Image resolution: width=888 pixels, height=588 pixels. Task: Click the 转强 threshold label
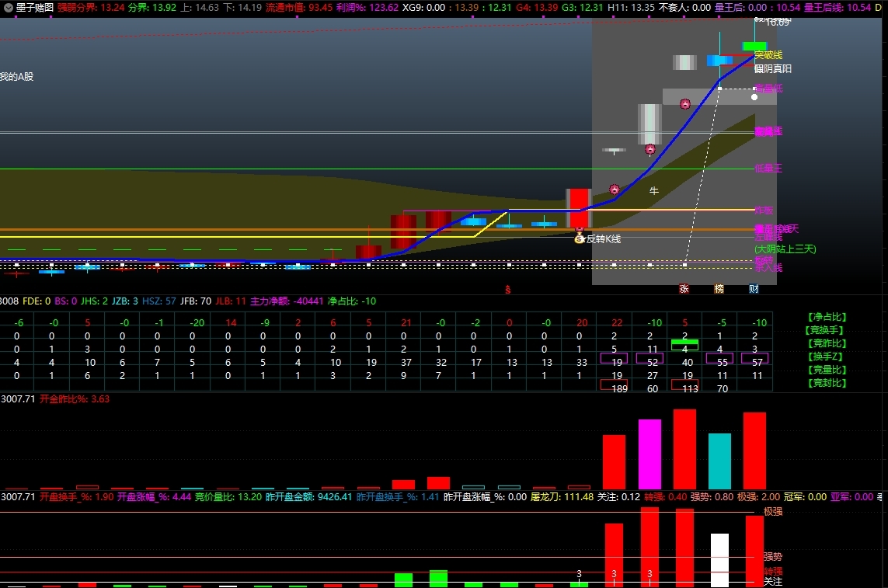point(773,571)
